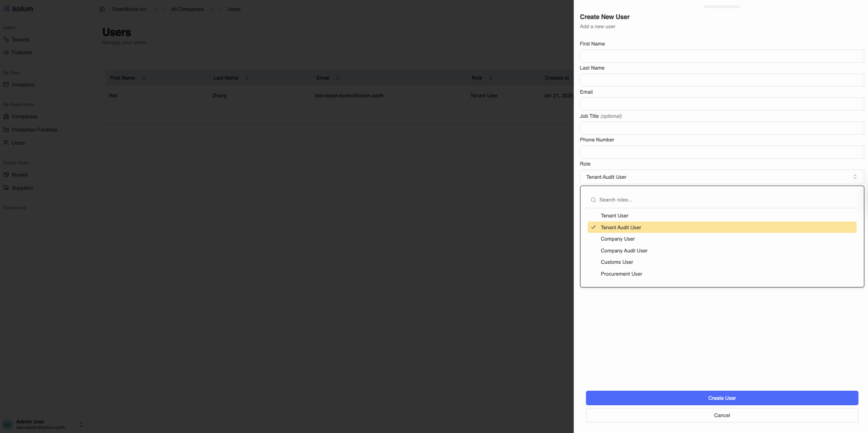Viewport: 868px width, 433px height.
Task: Open the All Companies breadcrumb selector
Action: coord(212,9)
